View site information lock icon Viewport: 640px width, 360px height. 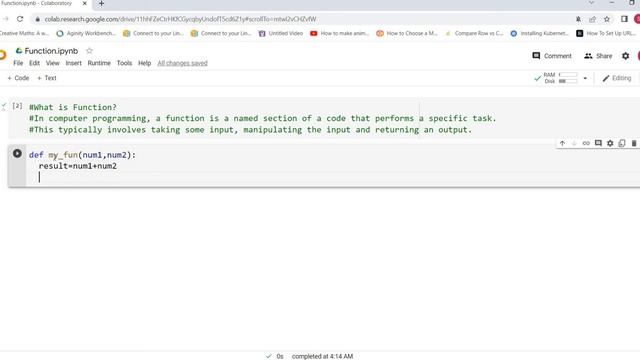38,19
